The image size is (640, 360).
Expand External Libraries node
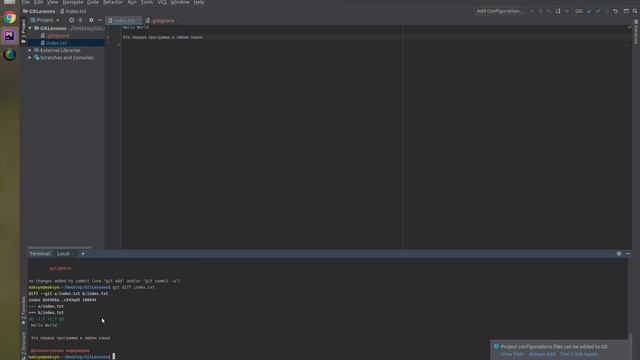[x=30, y=50]
